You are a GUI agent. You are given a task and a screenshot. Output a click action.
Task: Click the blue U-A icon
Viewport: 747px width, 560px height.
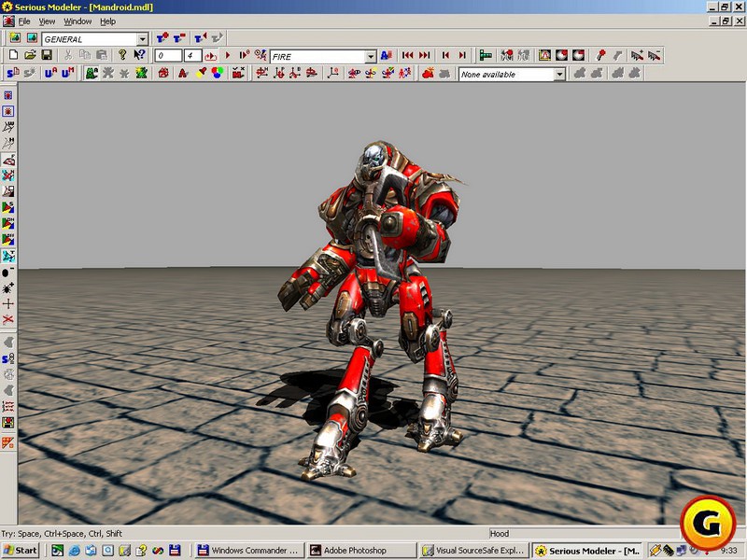(50, 73)
